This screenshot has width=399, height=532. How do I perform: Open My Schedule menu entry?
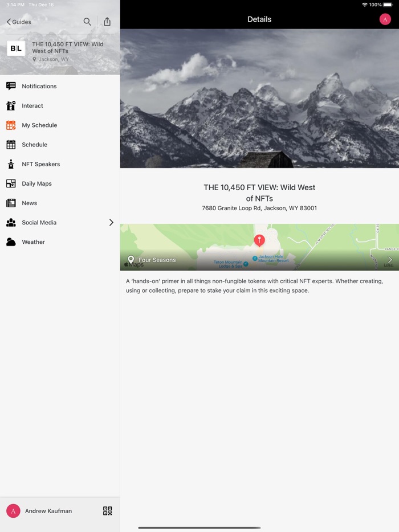(60, 125)
